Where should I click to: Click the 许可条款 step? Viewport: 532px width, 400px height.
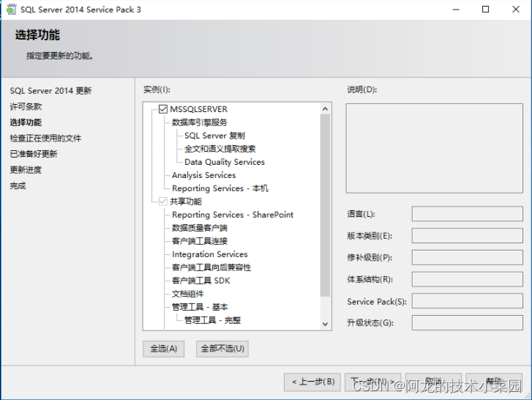click(x=26, y=107)
